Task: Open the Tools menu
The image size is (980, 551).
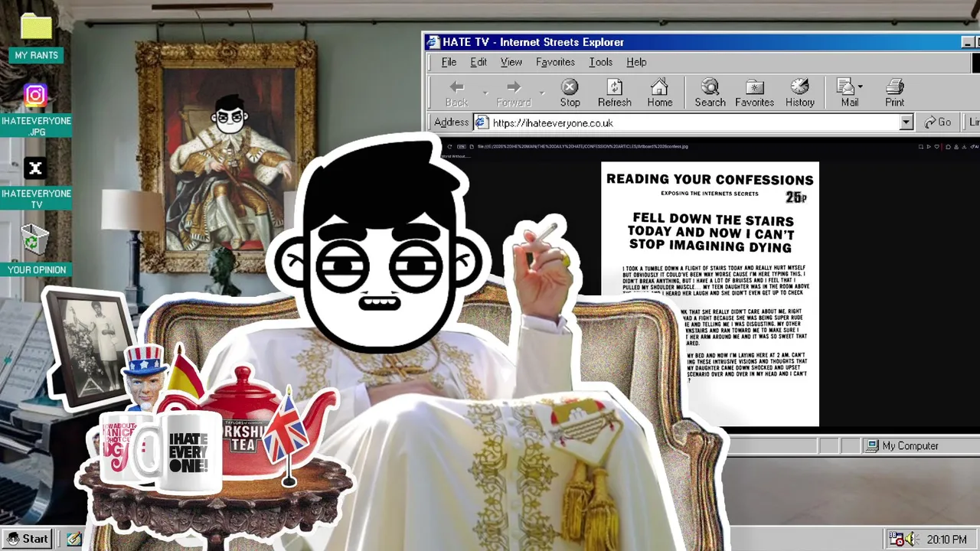Action: pyautogui.click(x=600, y=62)
